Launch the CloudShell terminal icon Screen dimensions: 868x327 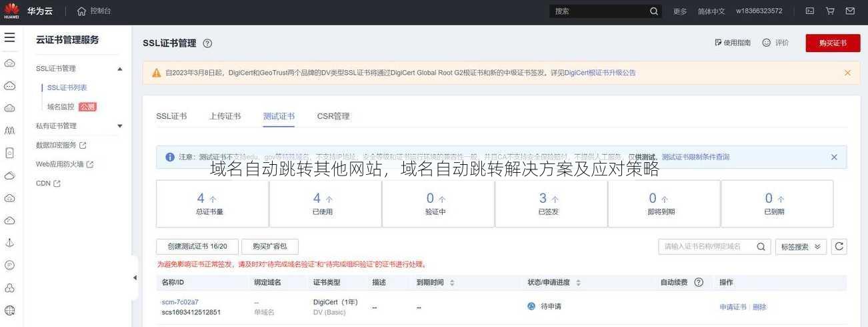810,11
